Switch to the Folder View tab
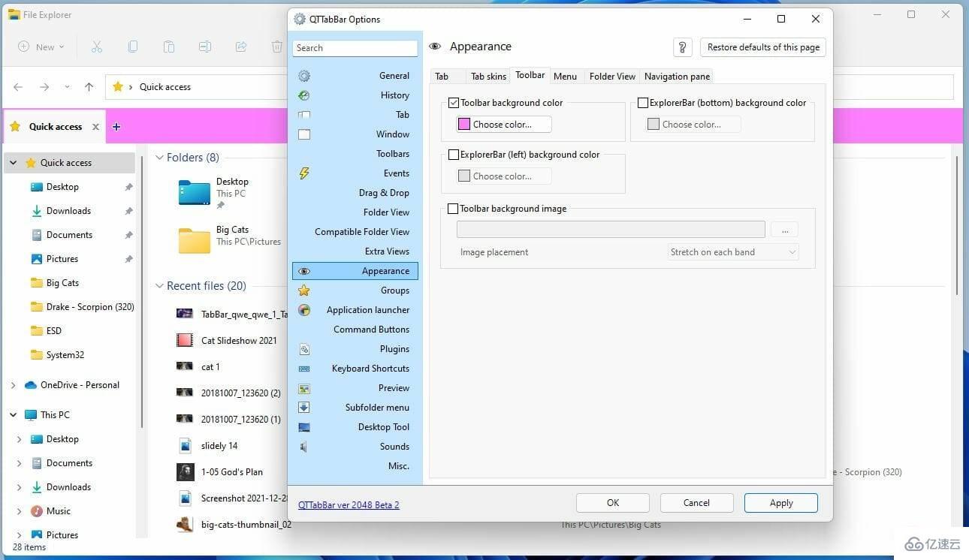This screenshot has width=969, height=560. 612,77
